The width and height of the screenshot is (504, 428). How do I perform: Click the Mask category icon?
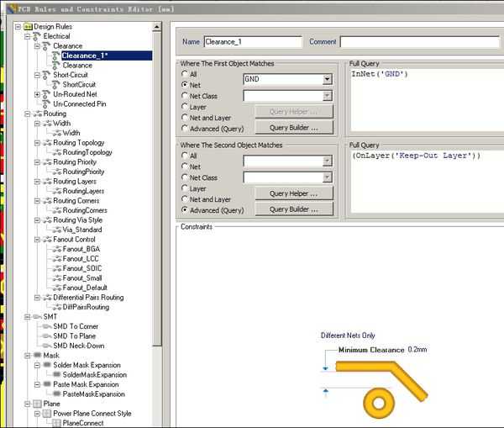pos(38,355)
